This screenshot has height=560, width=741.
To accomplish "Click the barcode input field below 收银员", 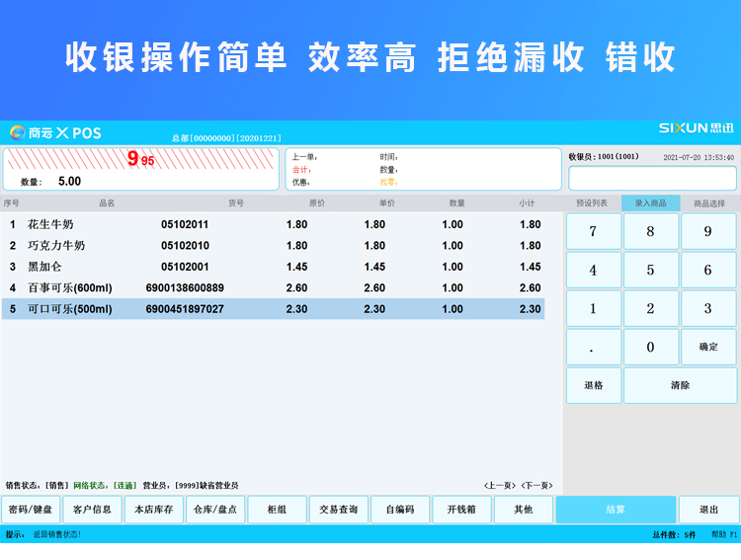I will click(x=652, y=178).
